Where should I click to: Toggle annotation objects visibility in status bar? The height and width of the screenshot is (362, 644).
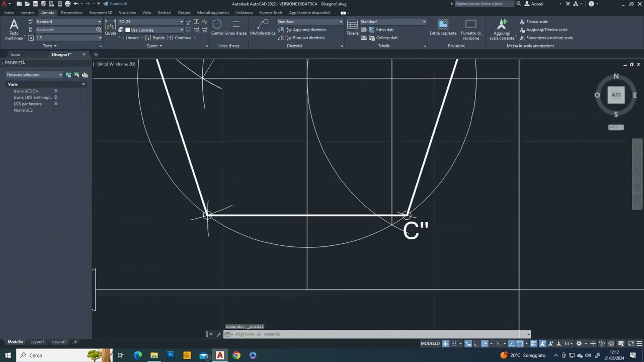click(543, 343)
